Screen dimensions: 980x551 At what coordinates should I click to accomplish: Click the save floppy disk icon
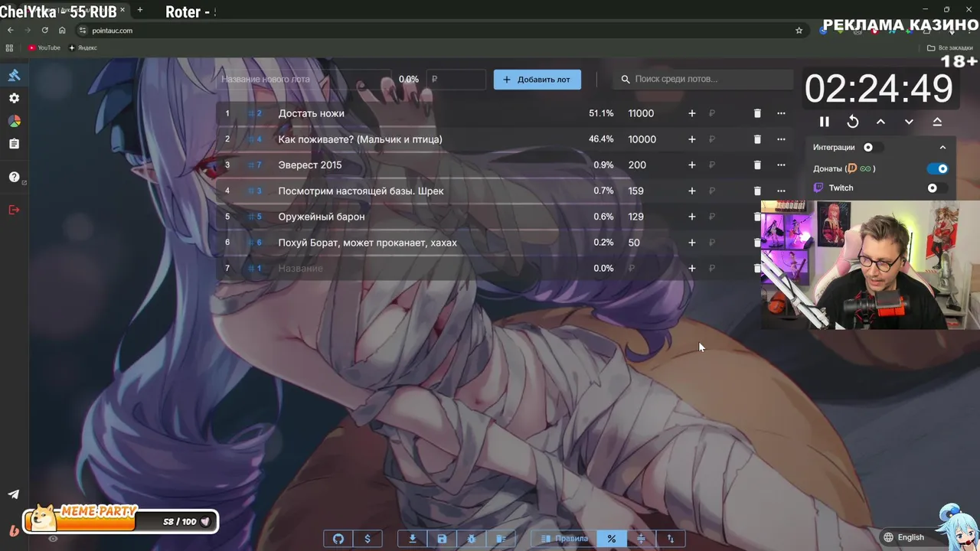[x=442, y=539]
